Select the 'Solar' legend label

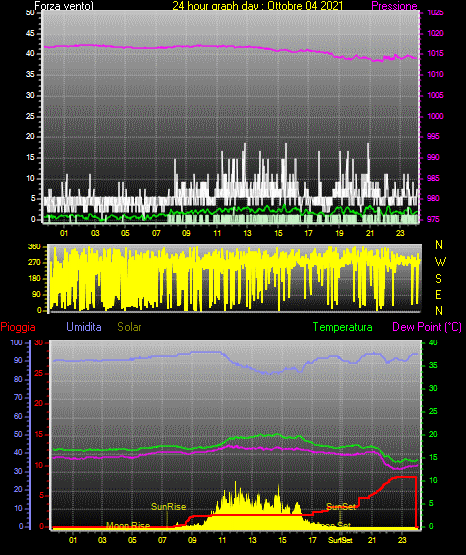129,327
